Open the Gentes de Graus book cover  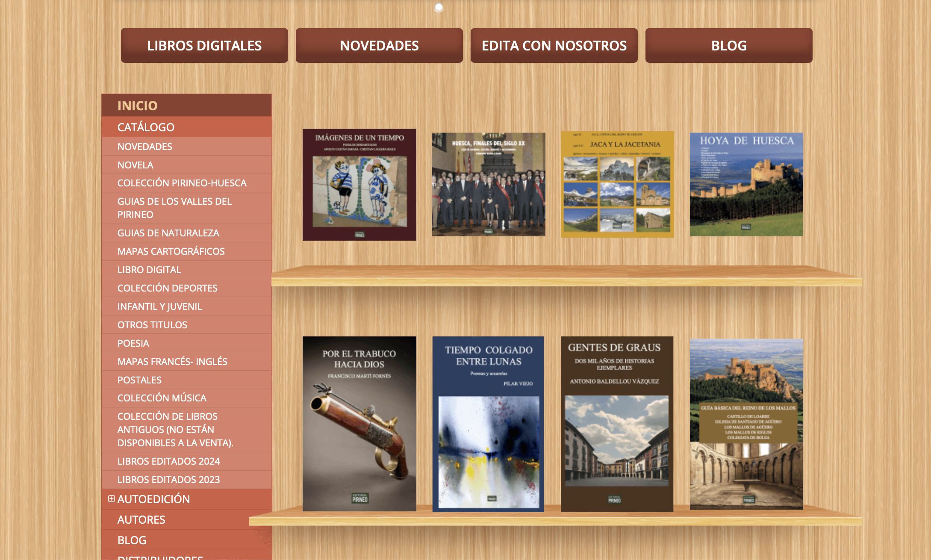[617, 424]
